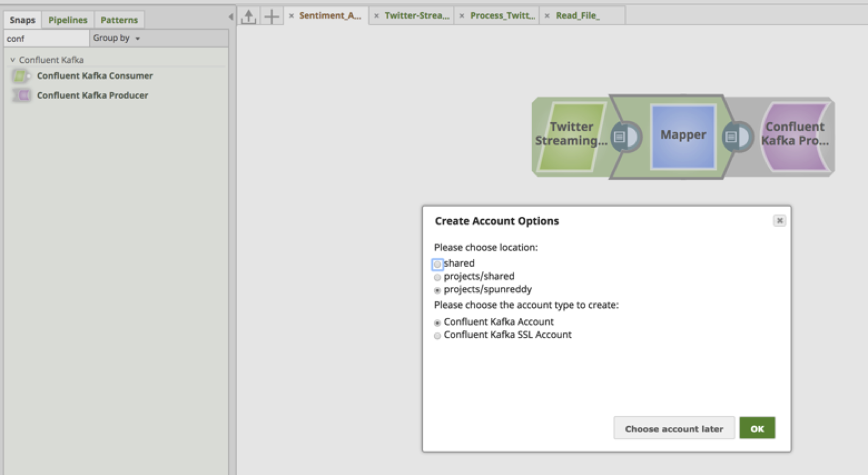
Task: Open the Group by dropdown
Action: pyautogui.click(x=116, y=38)
